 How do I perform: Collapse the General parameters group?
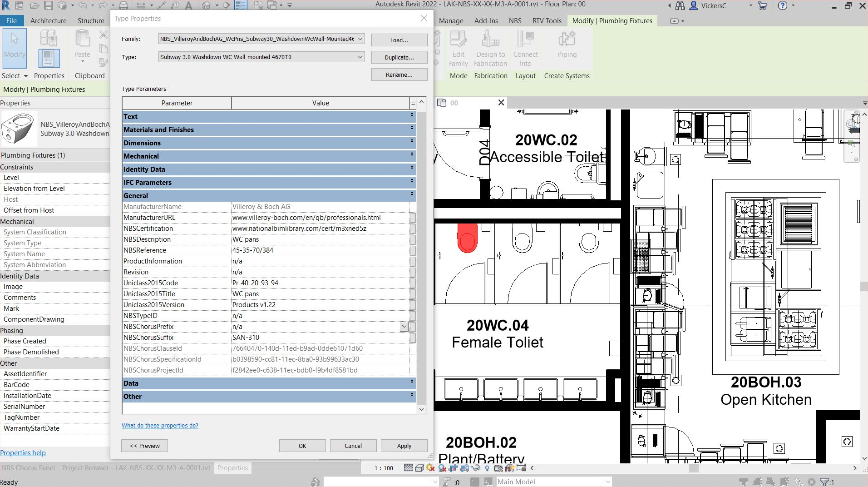pos(411,195)
